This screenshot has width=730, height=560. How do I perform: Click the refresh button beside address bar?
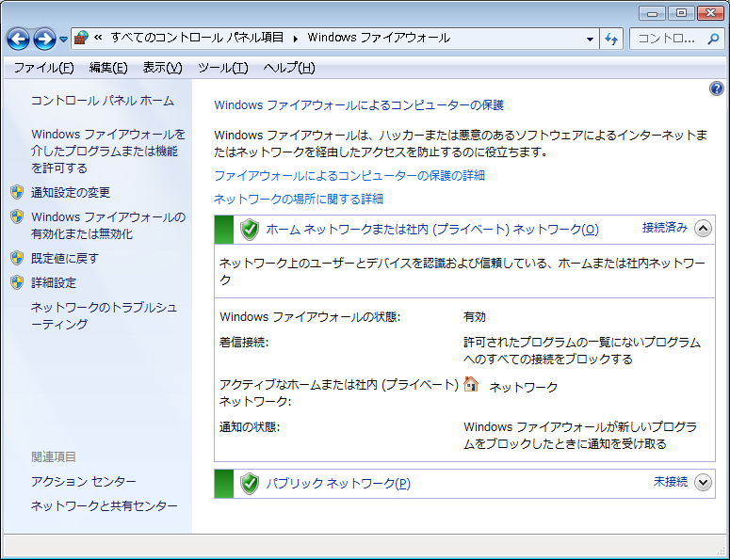point(611,40)
